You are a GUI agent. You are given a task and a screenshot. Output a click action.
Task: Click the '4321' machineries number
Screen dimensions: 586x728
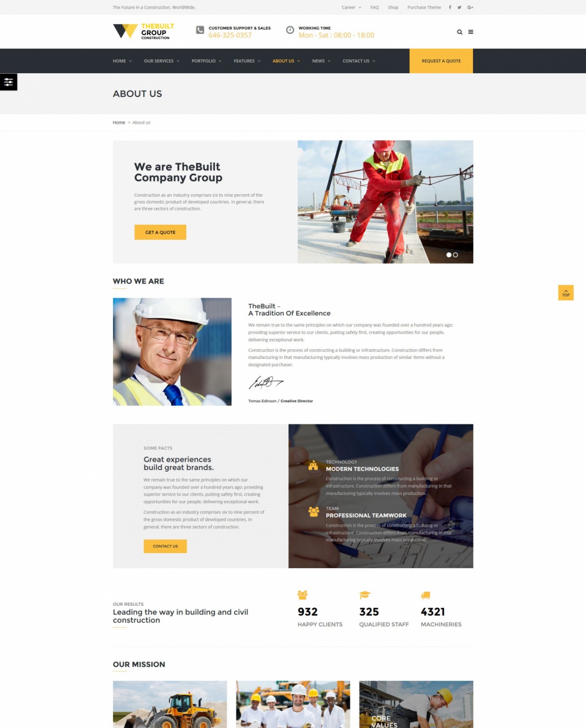click(x=433, y=612)
